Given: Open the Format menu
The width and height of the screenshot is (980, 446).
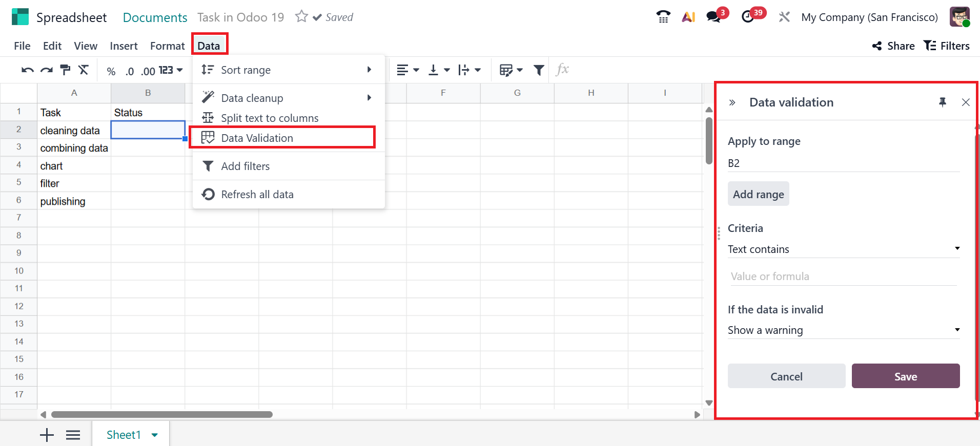Looking at the screenshot, I should coord(167,46).
